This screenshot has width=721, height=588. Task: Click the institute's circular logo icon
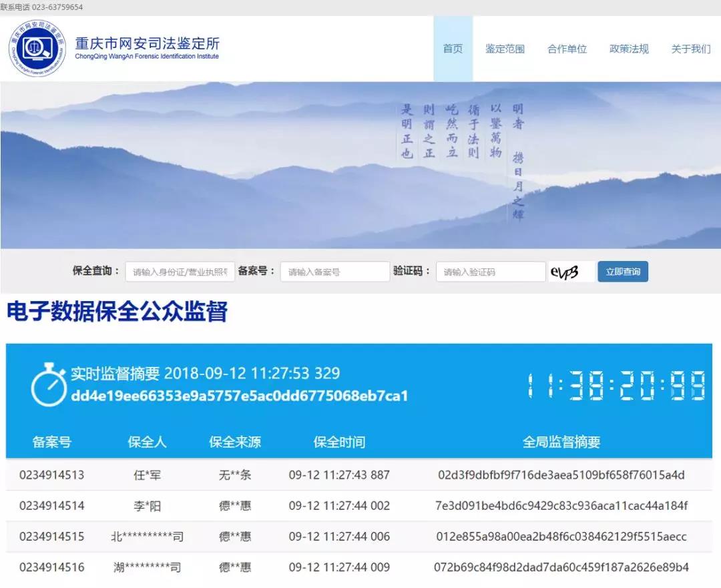(x=37, y=49)
